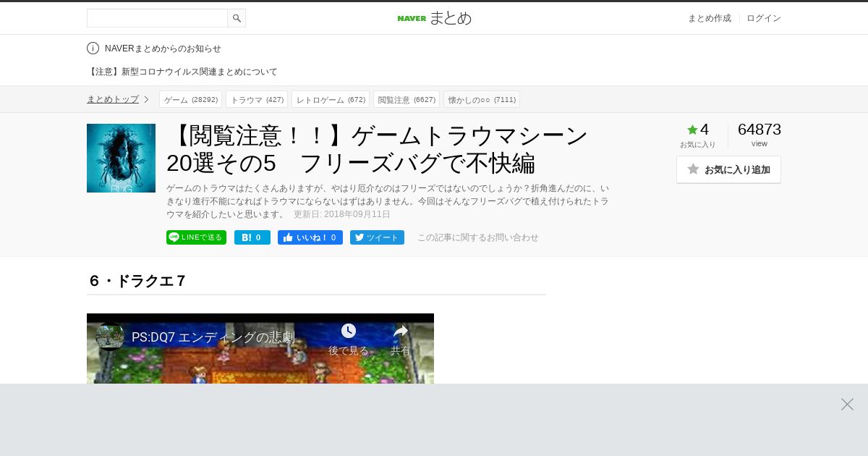Open NAVERまとめからのお知らせ notice

[163, 48]
